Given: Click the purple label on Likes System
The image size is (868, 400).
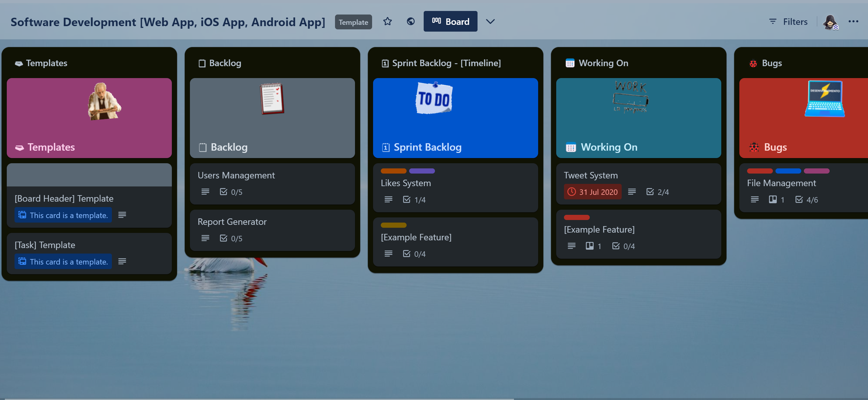Looking at the screenshot, I should [x=421, y=171].
